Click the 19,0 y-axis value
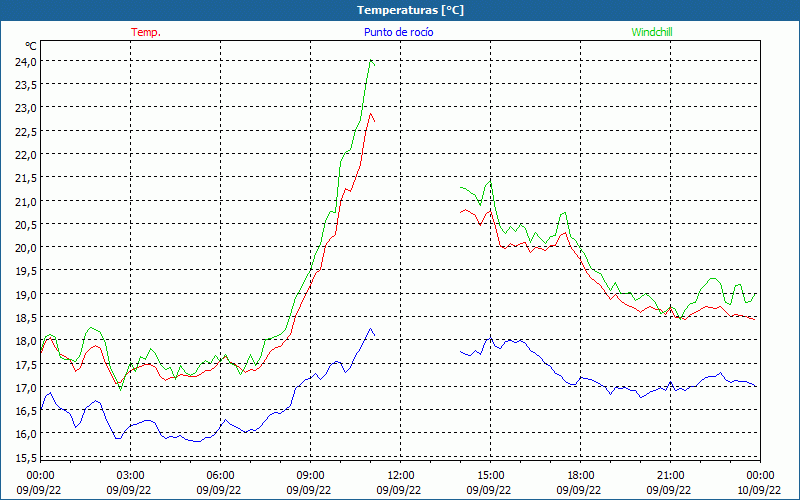Screen dimensions: 800x500 click(26, 294)
